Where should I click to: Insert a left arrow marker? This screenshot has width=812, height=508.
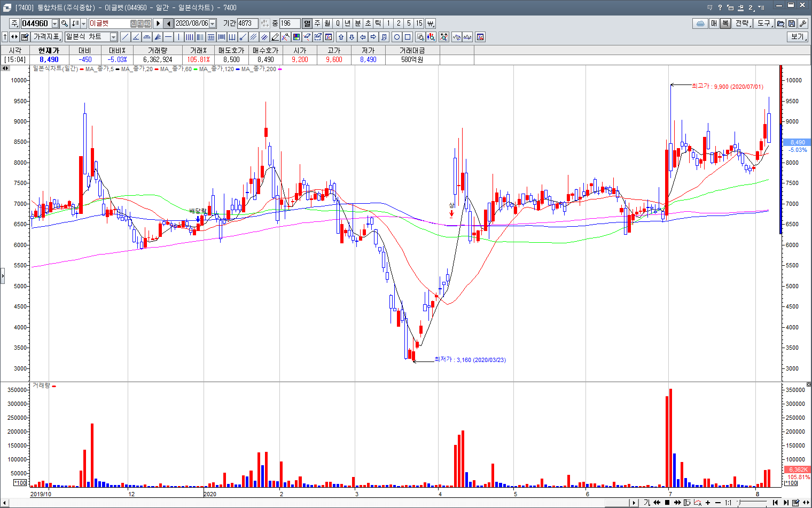point(363,37)
